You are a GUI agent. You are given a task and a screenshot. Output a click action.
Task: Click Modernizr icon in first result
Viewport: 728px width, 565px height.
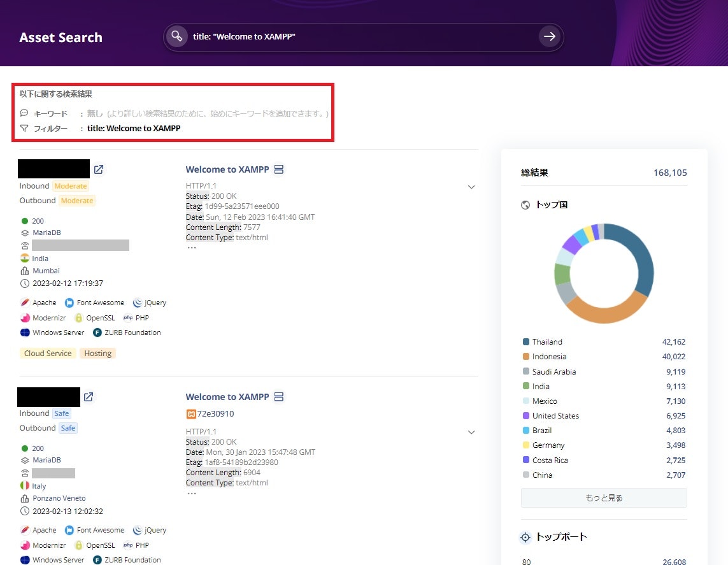pos(25,318)
